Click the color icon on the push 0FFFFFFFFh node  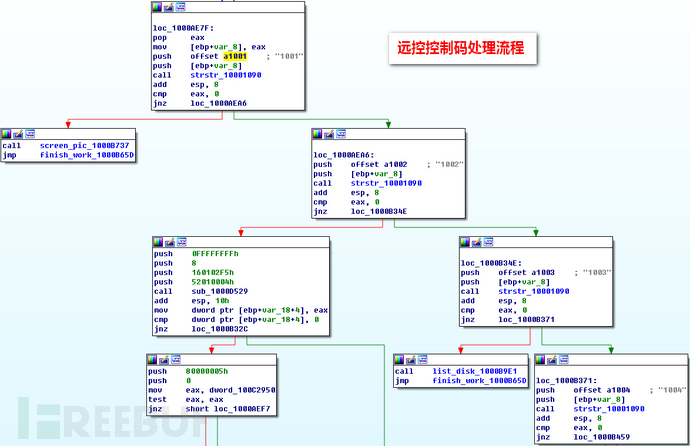(158, 242)
